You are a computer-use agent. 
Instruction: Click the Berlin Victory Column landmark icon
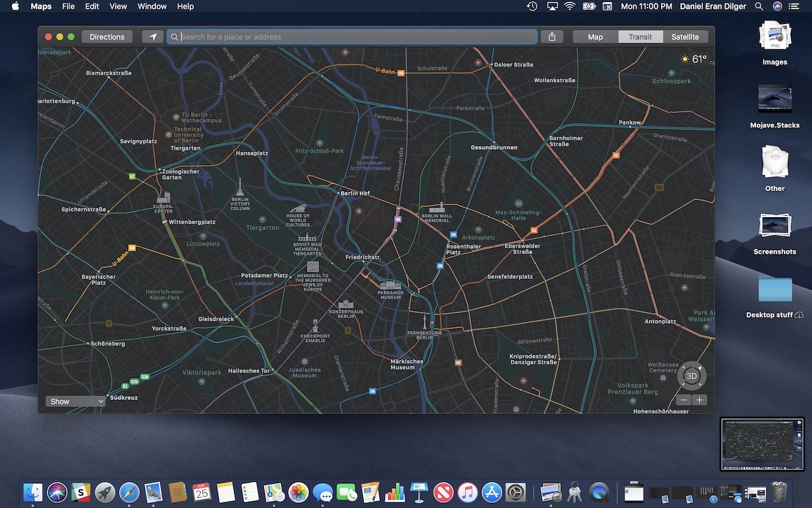coord(240,187)
